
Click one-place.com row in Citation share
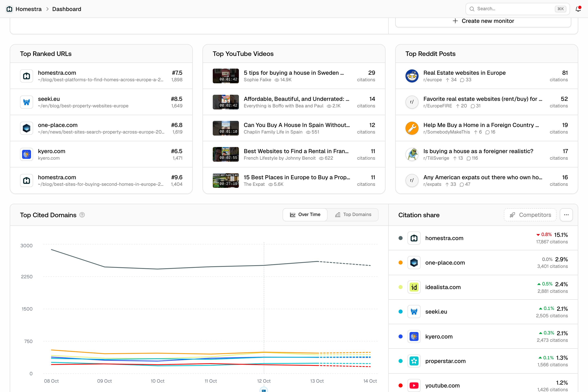483,263
